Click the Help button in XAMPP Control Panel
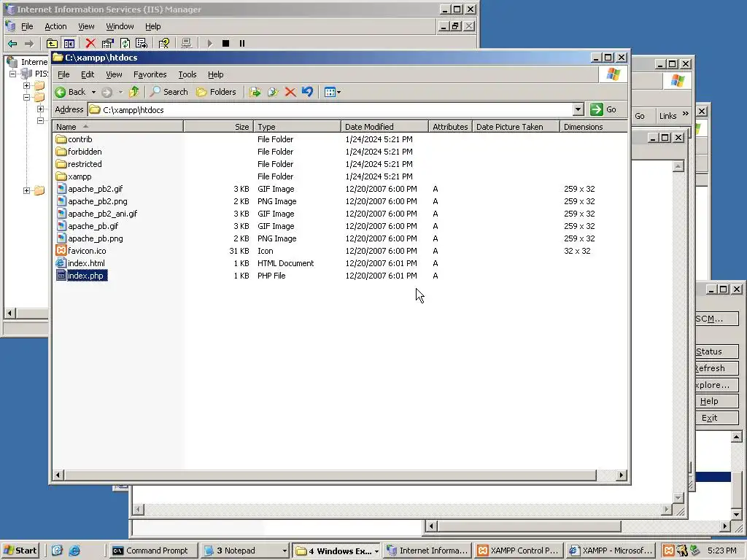The height and width of the screenshot is (560, 747). pyautogui.click(x=716, y=401)
